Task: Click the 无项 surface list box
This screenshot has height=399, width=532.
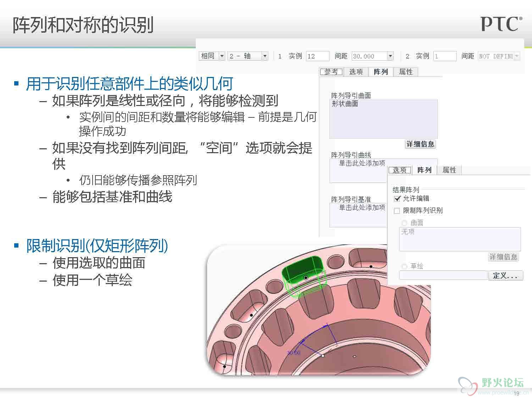Action: click(x=460, y=239)
